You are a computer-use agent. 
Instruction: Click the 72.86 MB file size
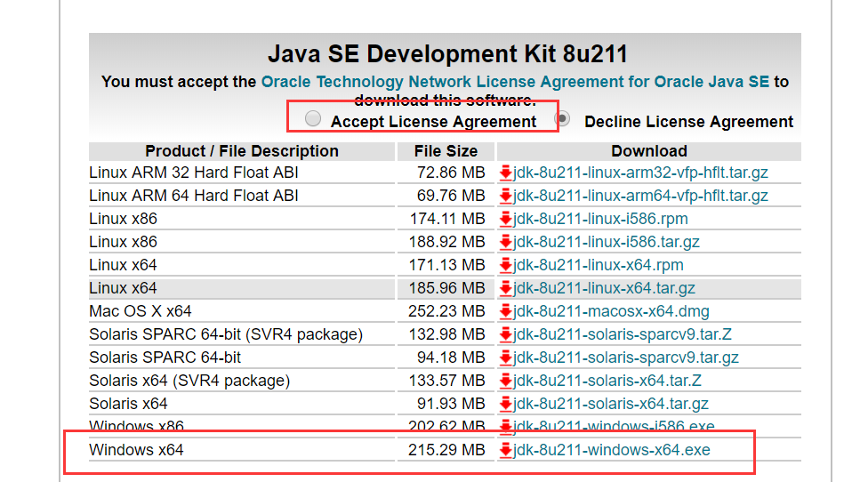(x=451, y=173)
